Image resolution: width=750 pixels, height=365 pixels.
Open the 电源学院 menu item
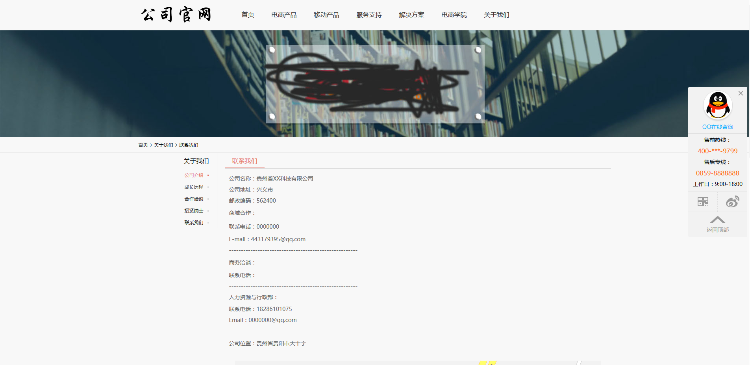pyautogui.click(x=454, y=15)
